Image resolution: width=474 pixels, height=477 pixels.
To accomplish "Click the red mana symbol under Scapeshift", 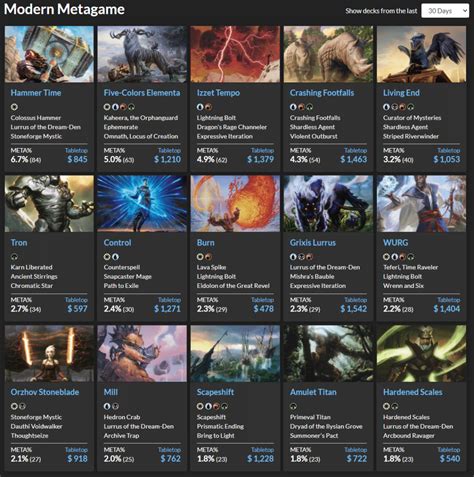I will point(216,406).
